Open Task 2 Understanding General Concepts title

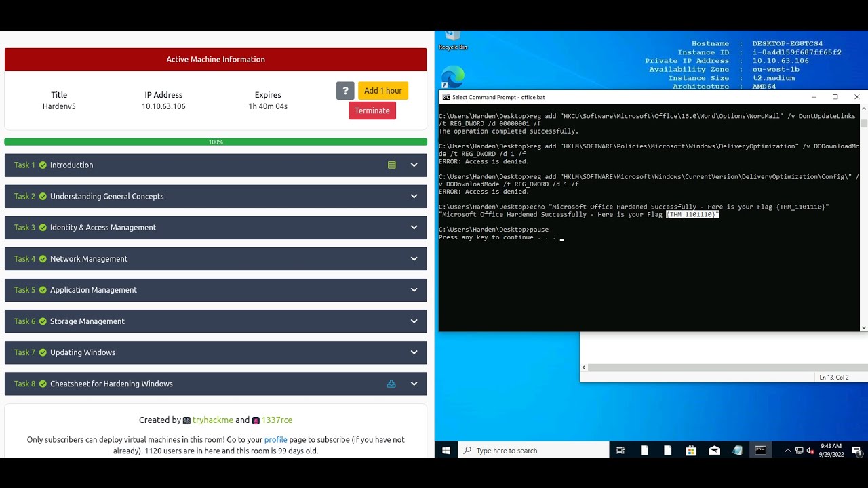point(107,196)
